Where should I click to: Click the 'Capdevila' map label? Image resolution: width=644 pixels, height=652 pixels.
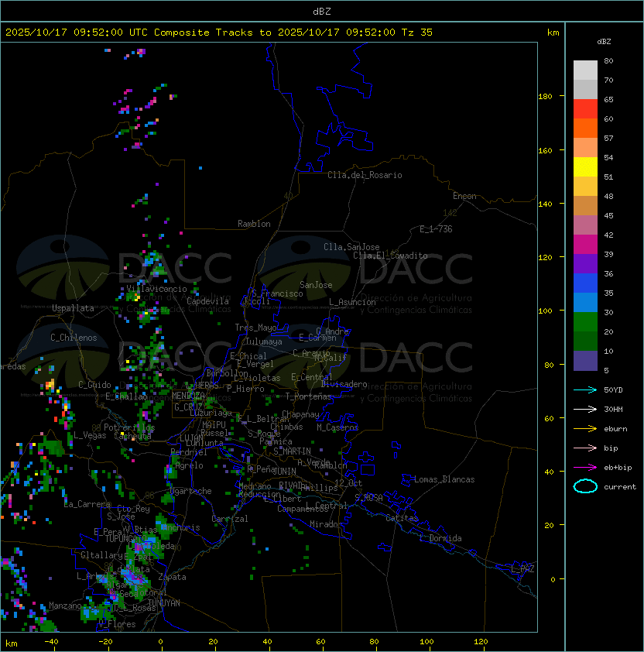coord(207,301)
